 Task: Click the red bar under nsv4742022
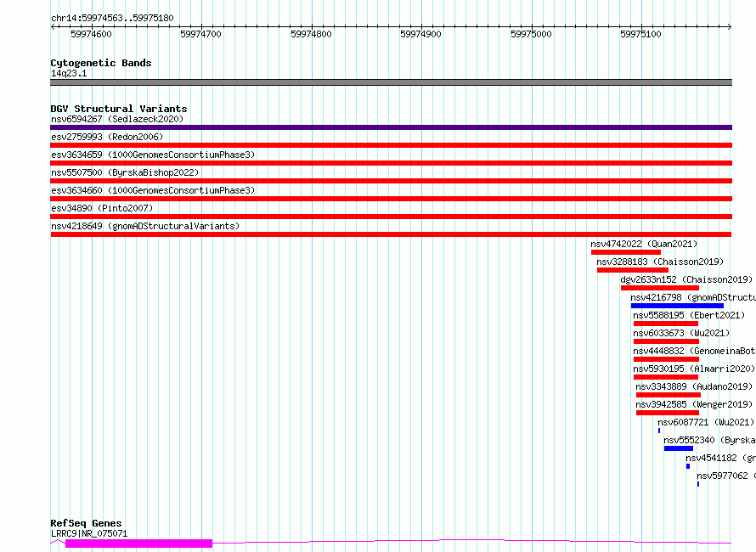click(x=626, y=252)
